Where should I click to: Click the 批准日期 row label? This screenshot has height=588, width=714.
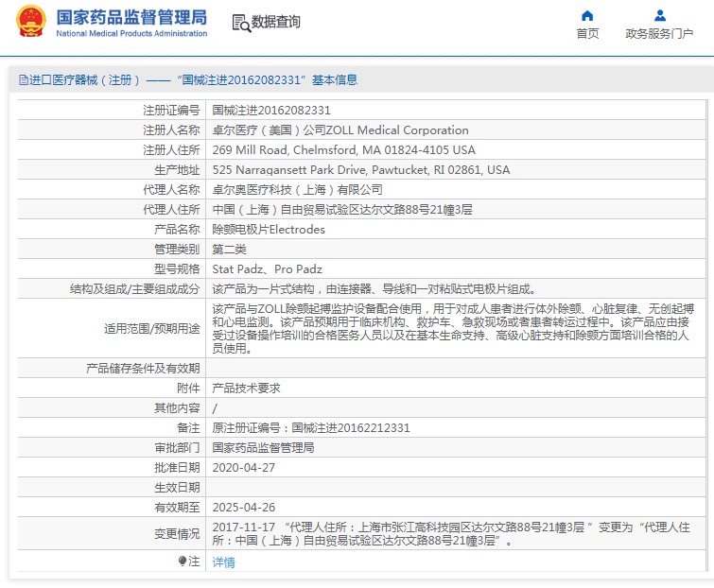[177, 468]
